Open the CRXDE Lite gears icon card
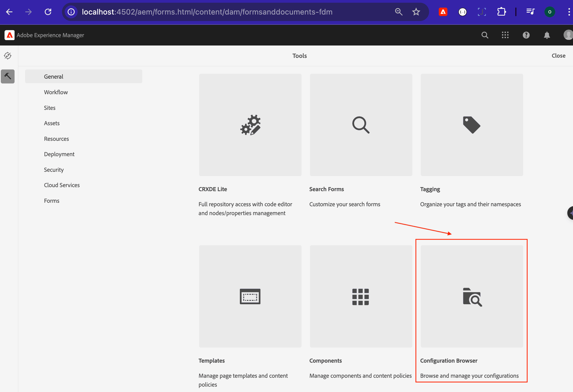Viewport: 573px width, 392px height. [250, 125]
